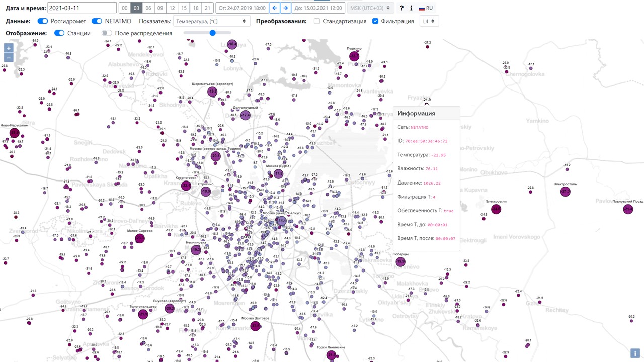Switch language with the RU flag
This screenshot has height=362, width=644.
[425, 8]
